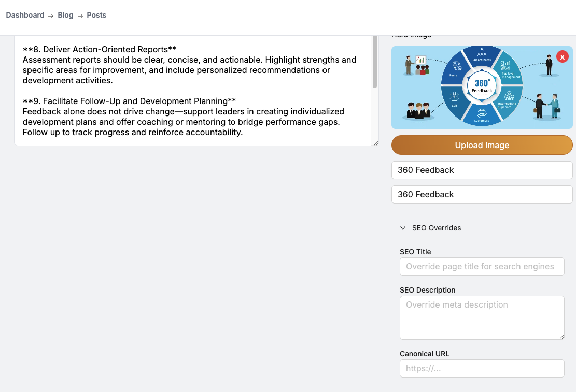Navigate to Posts in the breadcrumb
The height and width of the screenshot is (392, 576).
pyautogui.click(x=96, y=15)
